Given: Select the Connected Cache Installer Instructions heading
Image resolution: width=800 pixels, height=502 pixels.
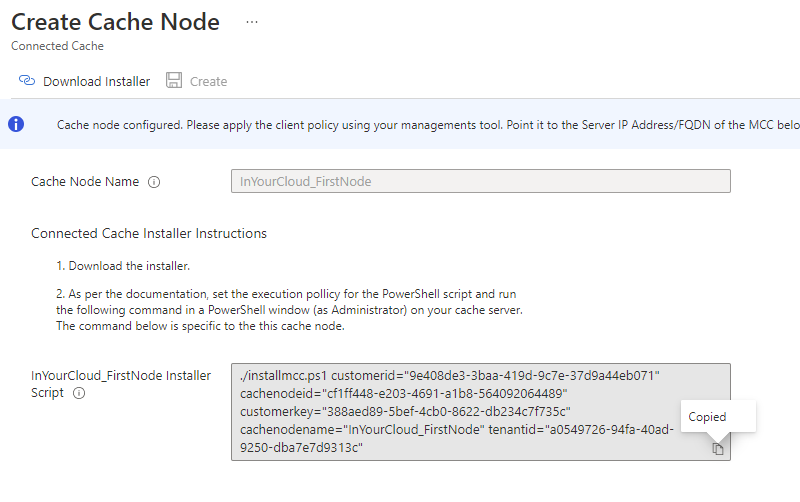Looking at the screenshot, I should 149,233.
